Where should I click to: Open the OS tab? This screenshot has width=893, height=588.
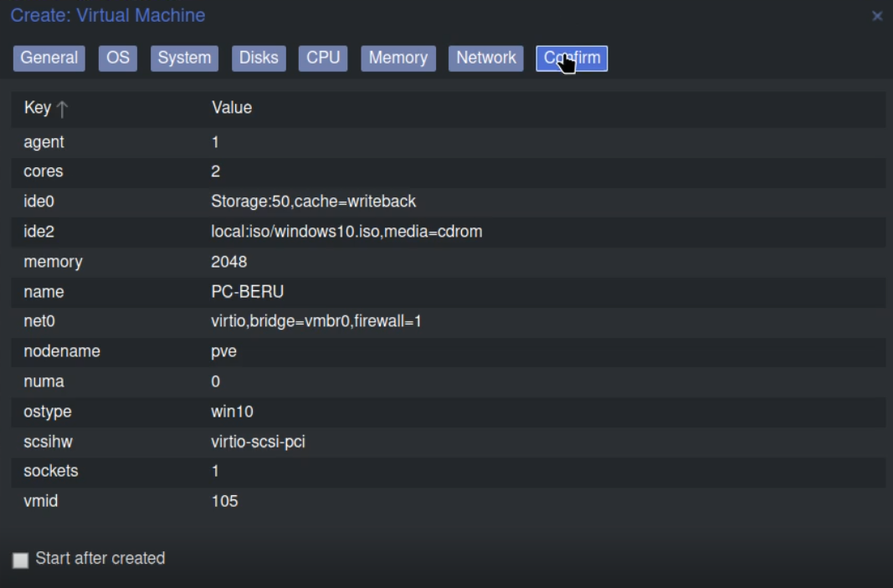[x=118, y=58]
